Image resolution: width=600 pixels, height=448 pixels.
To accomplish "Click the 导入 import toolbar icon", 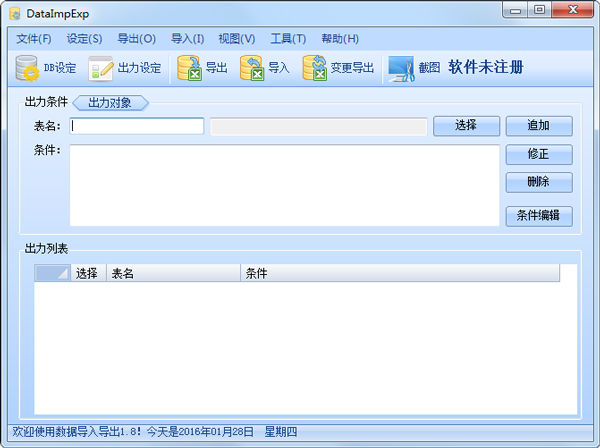I will coord(252,68).
